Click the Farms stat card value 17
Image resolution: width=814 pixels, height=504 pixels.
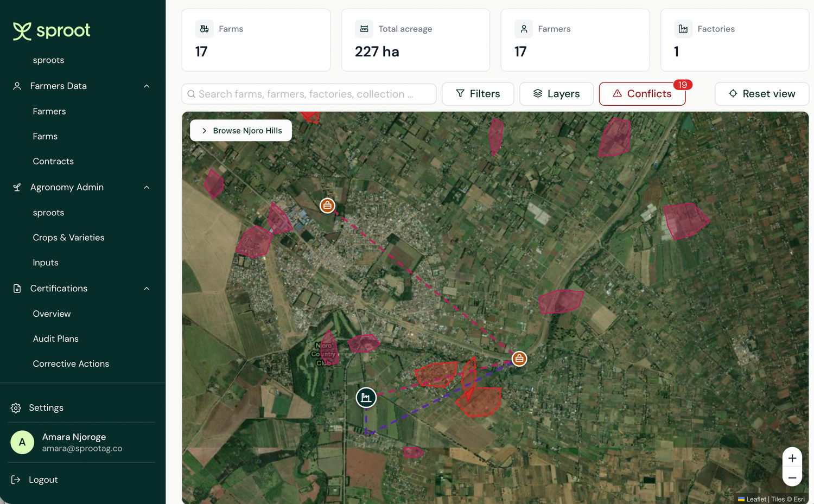pos(201,52)
